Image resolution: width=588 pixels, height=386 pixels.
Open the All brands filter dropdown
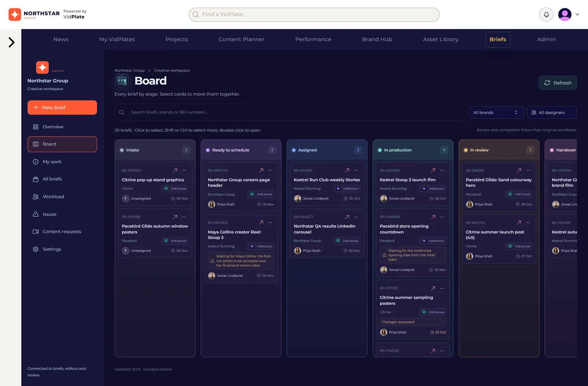click(x=496, y=112)
